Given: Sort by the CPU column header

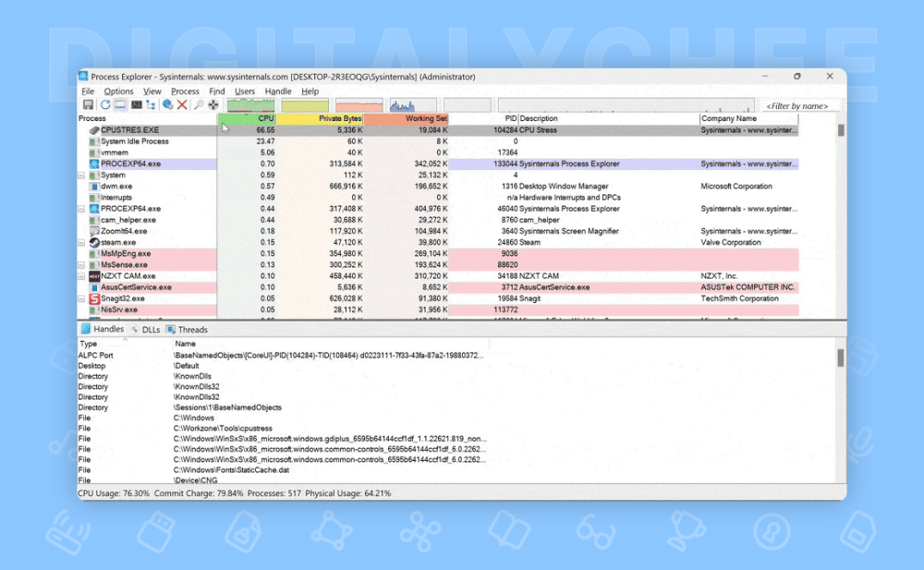Looking at the screenshot, I should (247, 118).
